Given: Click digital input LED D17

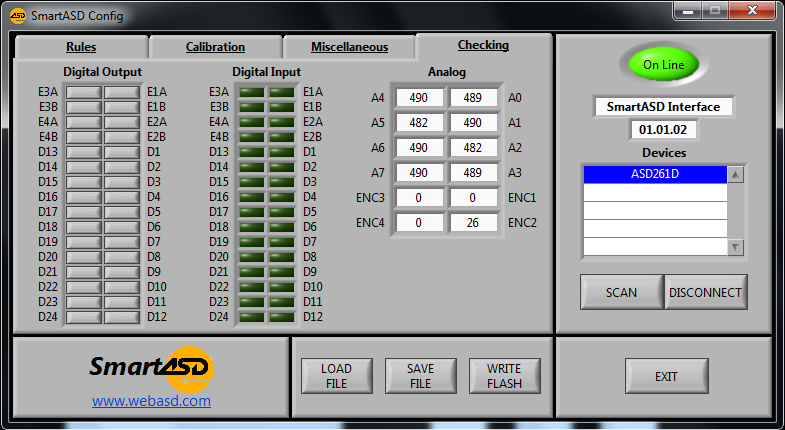Looking at the screenshot, I should coord(252,212).
